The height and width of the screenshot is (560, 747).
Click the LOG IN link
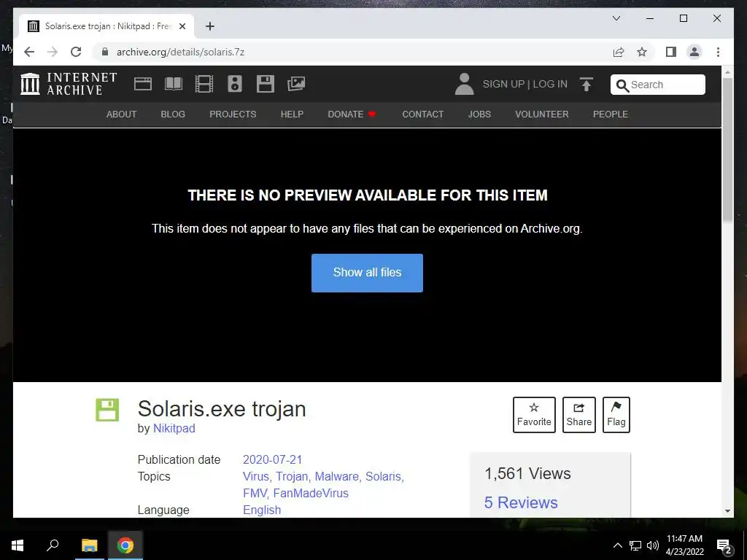(550, 85)
